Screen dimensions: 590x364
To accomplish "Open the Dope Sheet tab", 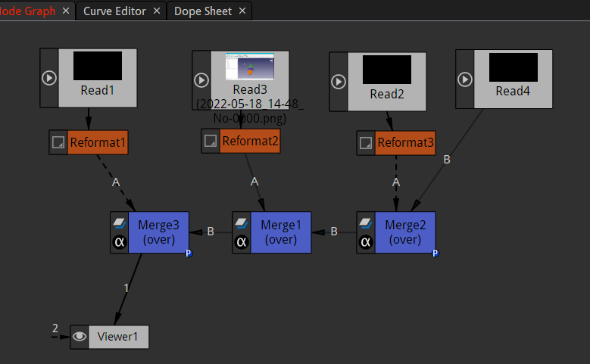I will tap(203, 11).
